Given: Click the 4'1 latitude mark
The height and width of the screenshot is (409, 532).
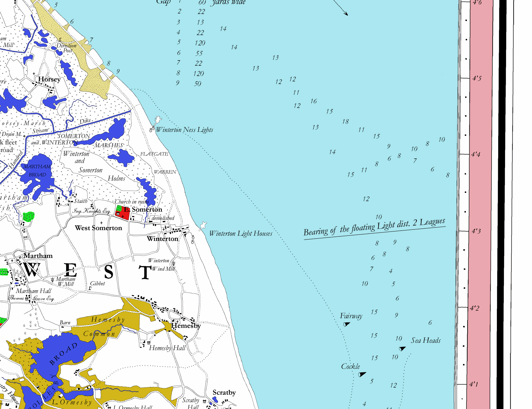Looking at the screenshot, I should pos(474,384).
